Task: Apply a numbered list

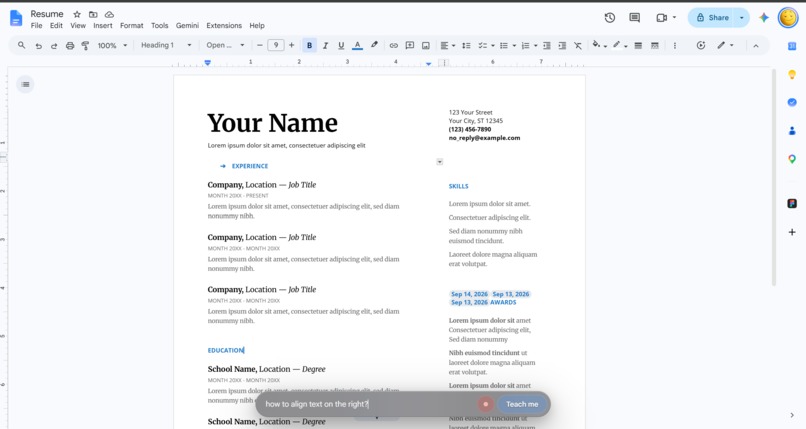Action: [525, 46]
